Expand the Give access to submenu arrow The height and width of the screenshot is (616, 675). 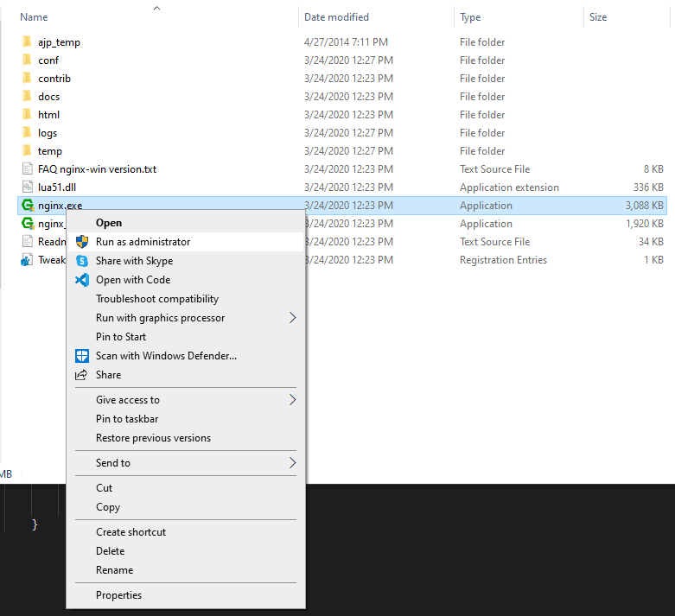(292, 400)
